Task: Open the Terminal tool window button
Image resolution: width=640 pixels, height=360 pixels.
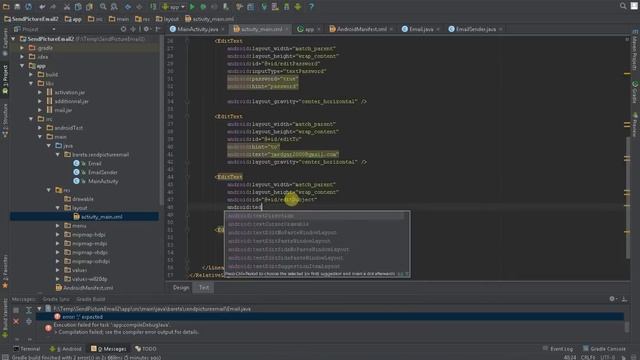Action: (27, 349)
